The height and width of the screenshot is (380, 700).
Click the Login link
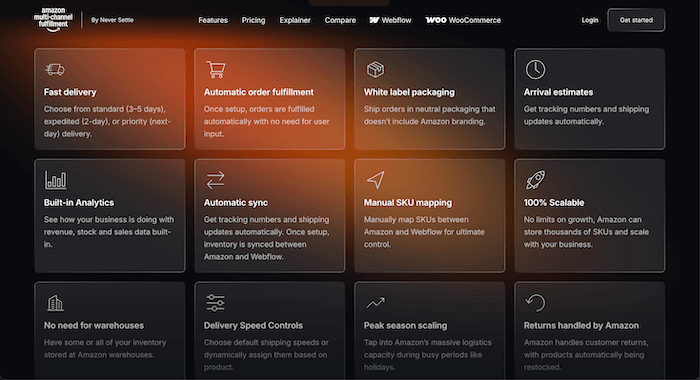click(x=590, y=20)
